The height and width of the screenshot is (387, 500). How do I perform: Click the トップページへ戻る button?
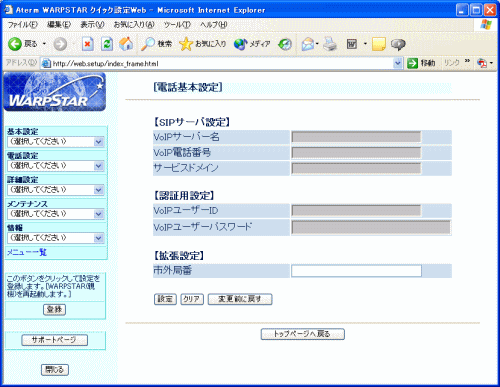pos(303,334)
